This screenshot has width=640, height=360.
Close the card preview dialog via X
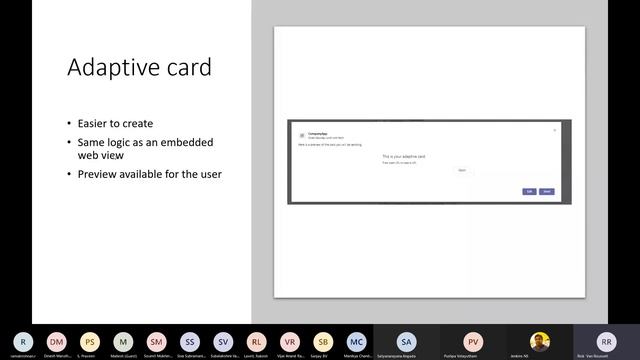click(554, 130)
